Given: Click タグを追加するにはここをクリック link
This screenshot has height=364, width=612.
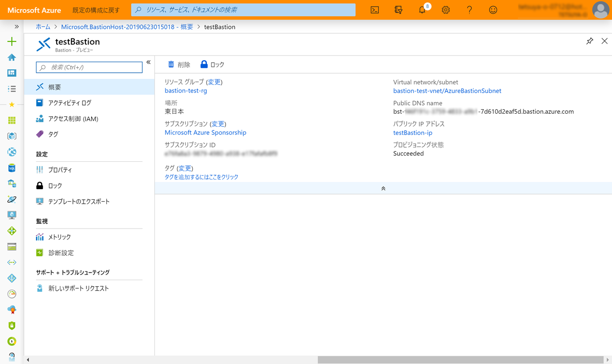Looking at the screenshot, I should [201, 177].
